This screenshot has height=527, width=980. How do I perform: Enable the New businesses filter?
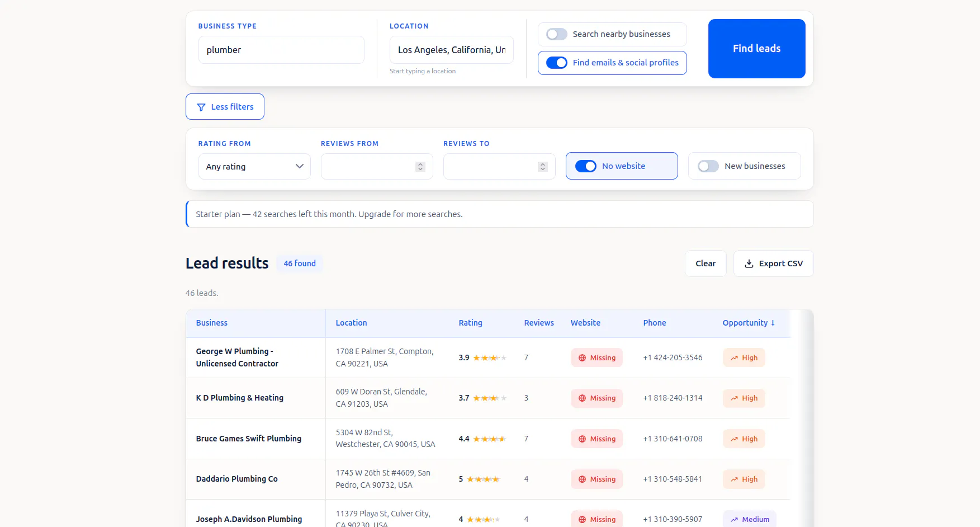[708, 166]
